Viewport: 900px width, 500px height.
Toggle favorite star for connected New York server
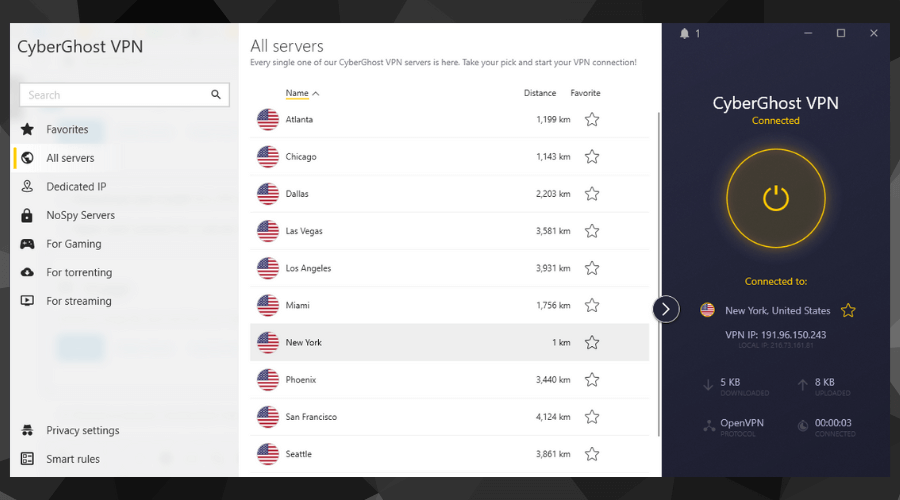[848, 311]
